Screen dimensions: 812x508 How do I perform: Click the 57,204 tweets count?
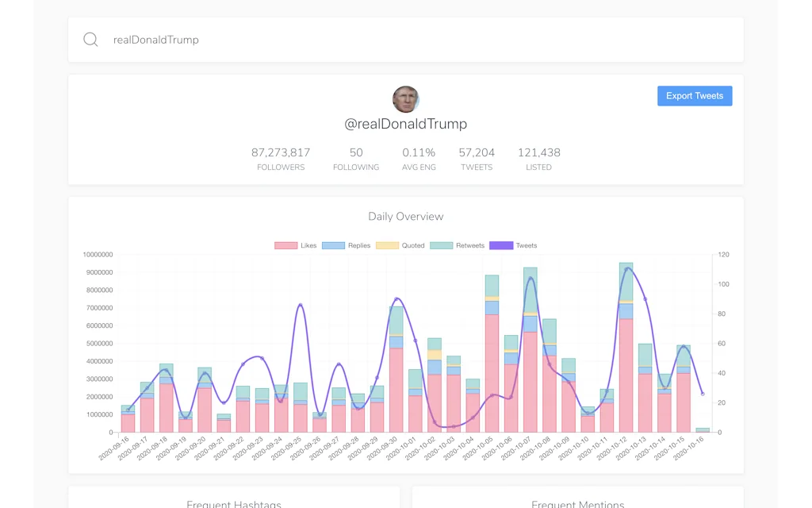477,152
